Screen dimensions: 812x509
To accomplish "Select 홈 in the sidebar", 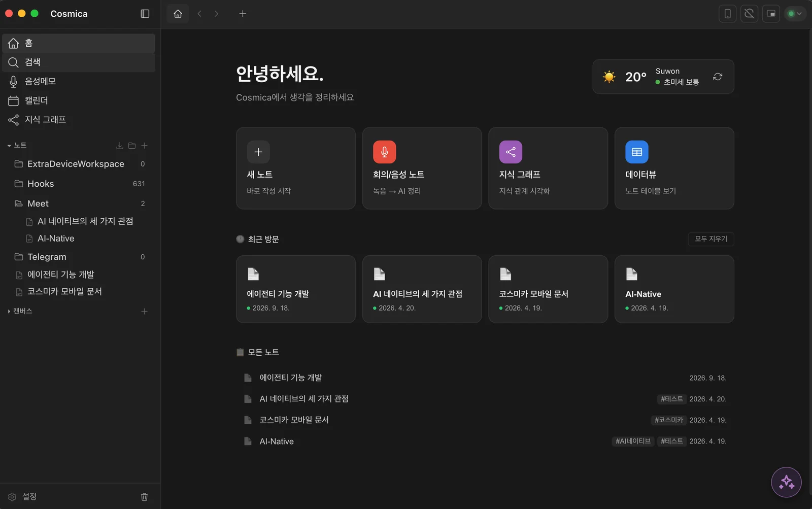I will pyautogui.click(x=79, y=43).
